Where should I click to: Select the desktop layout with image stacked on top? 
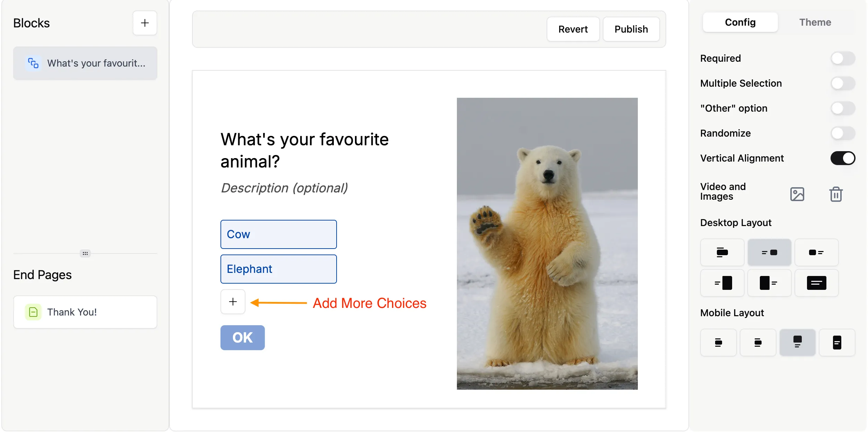(x=722, y=252)
